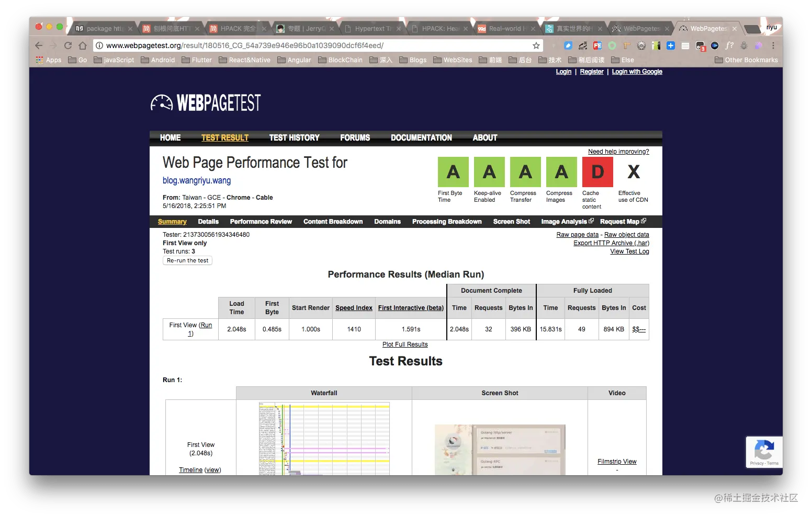The width and height of the screenshot is (812, 517).
Task: Open TEST HISTORY in the navigation bar
Action: pyautogui.click(x=295, y=138)
